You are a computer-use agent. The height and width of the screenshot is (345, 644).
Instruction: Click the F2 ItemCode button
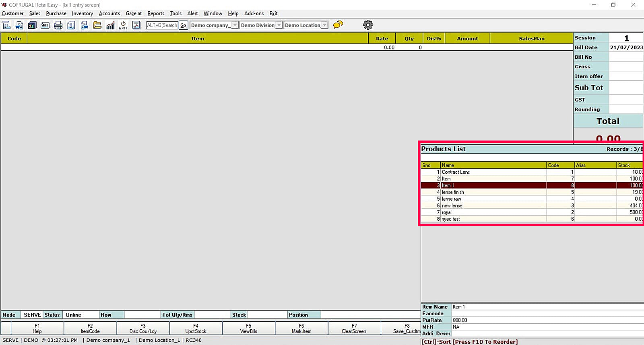[x=90, y=329]
